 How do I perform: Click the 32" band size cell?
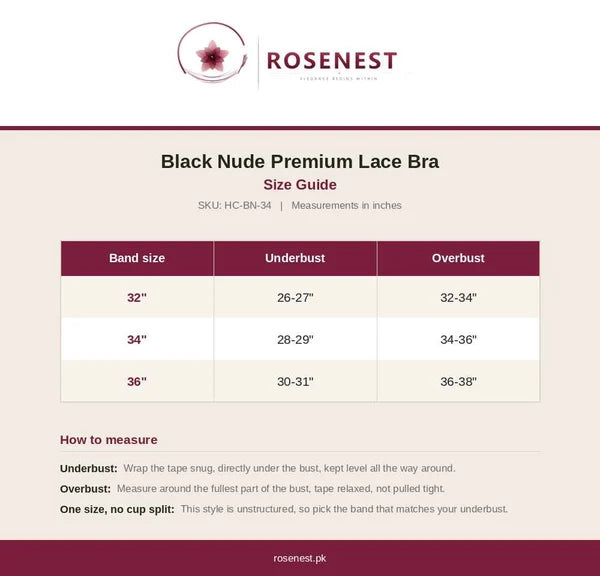pos(137,297)
